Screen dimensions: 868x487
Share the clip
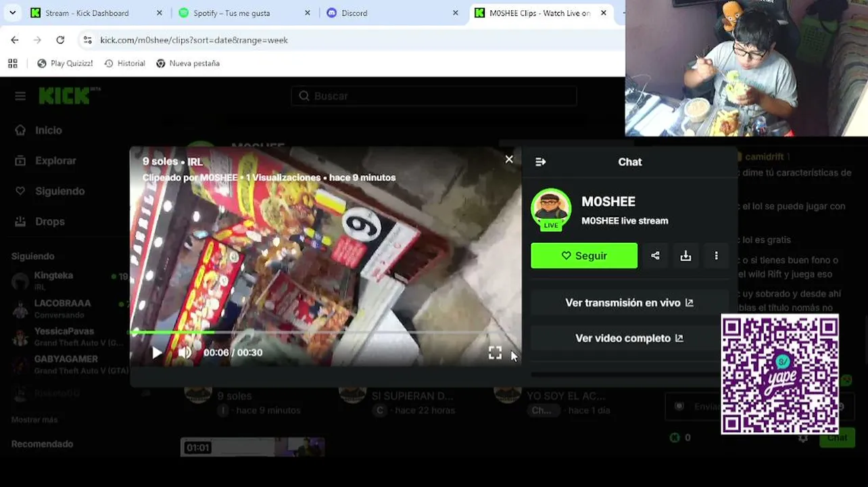pyautogui.click(x=655, y=256)
